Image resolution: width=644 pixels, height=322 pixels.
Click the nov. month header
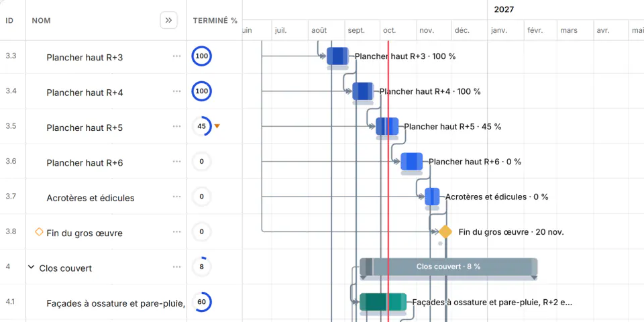tap(427, 30)
